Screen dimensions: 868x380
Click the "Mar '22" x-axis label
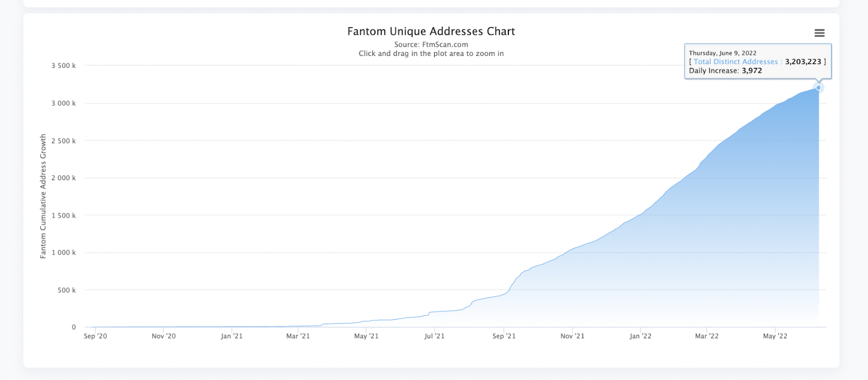pos(707,336)
